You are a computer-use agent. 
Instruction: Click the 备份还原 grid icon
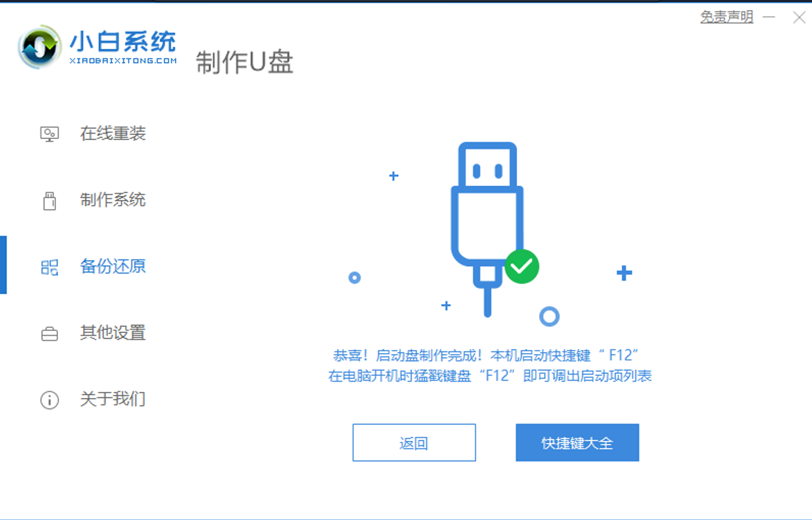50,267
